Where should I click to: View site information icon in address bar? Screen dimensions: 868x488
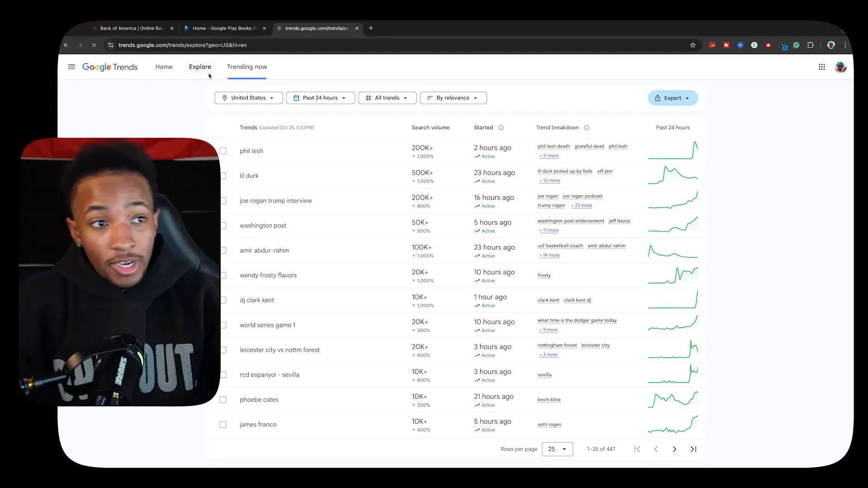click(111, 45)
